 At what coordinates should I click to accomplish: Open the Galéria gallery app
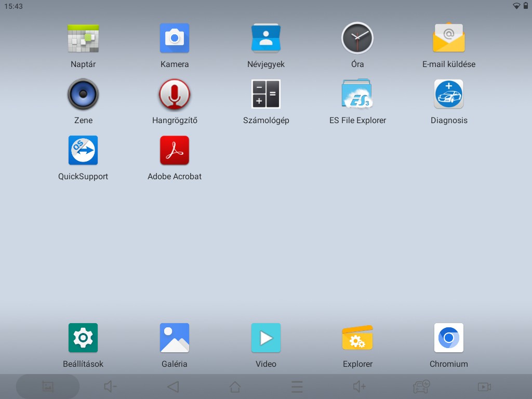[x=175, y=338]
